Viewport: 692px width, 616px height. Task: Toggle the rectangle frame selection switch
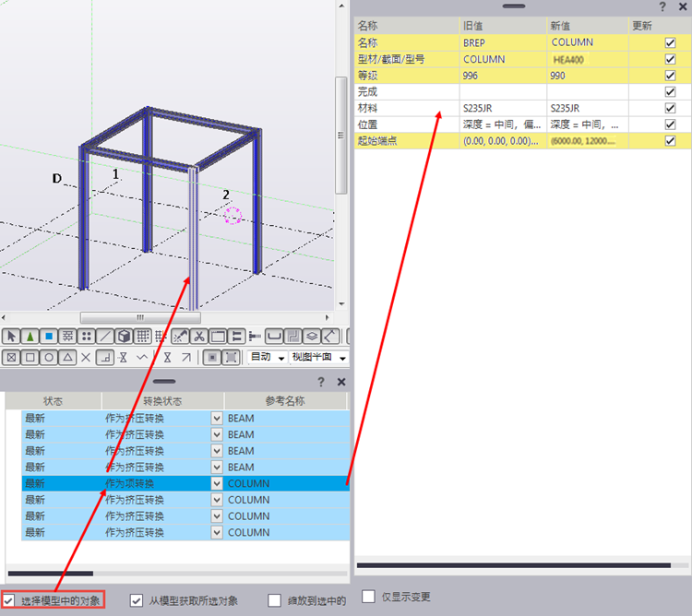coord(218,337)
